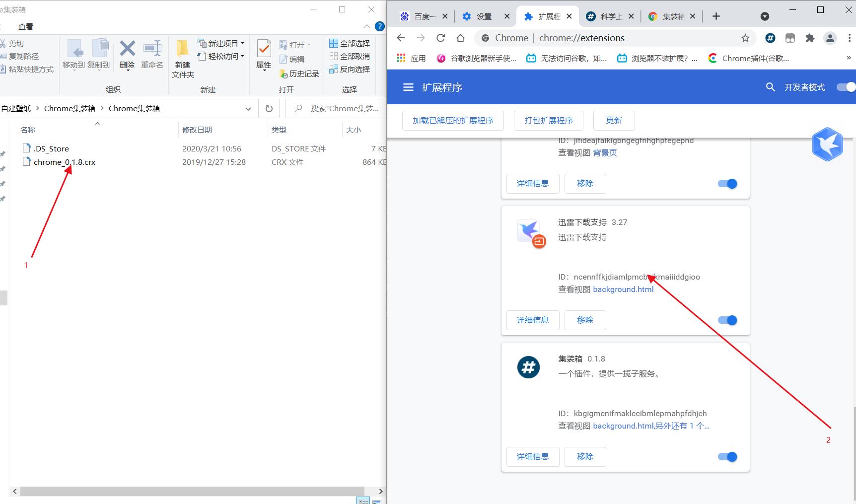856x504 pixels.
Task: Select the .DS_Store file
Action: point(51,148)
